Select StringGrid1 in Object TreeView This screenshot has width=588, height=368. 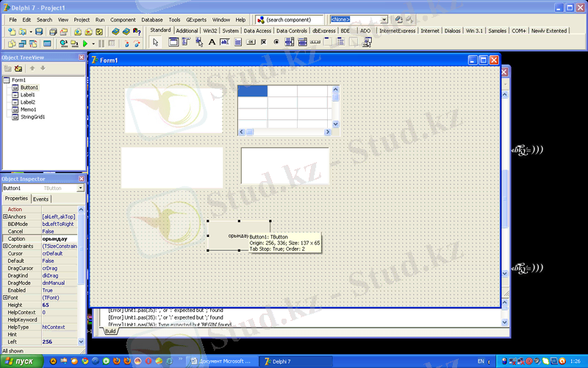click(x=32, y=117)
